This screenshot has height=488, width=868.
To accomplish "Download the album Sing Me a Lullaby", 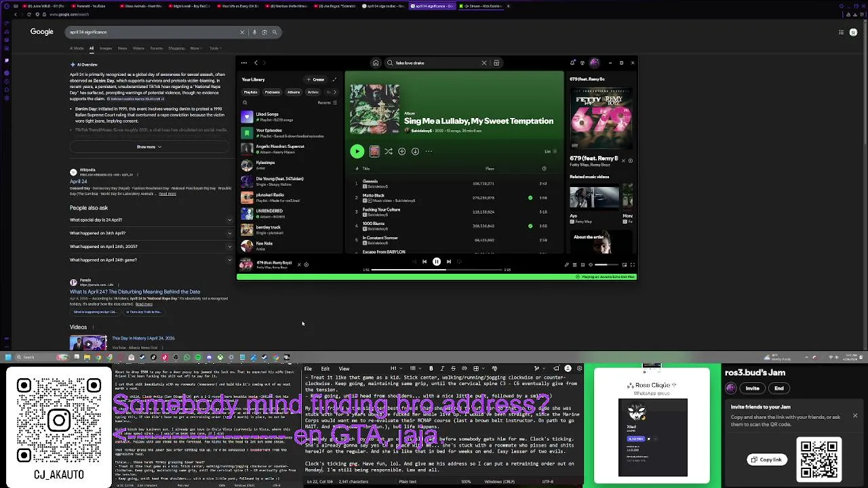I will [x=415, y=151].
